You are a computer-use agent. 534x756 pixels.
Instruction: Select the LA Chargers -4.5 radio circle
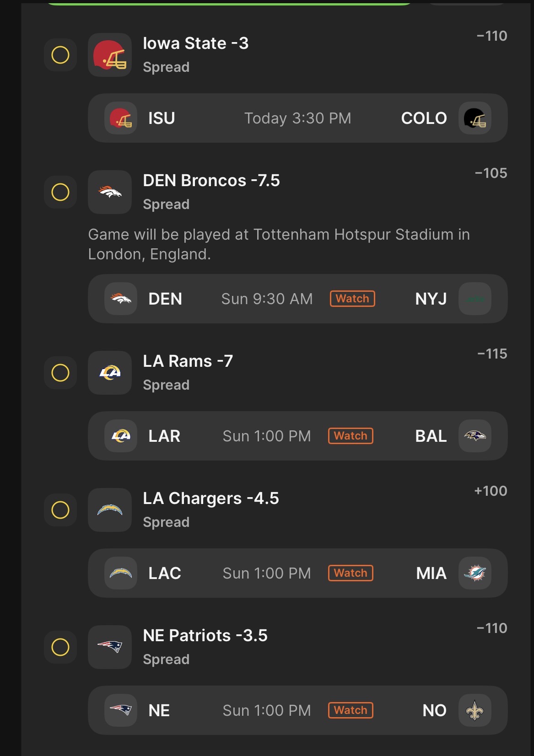tap(60, 510)
